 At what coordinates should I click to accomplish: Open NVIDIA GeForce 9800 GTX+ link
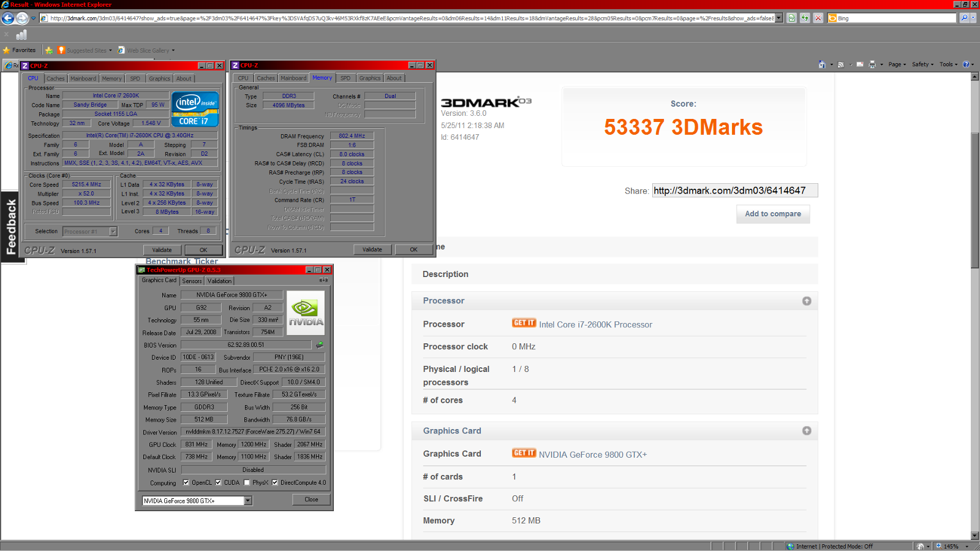593,455
